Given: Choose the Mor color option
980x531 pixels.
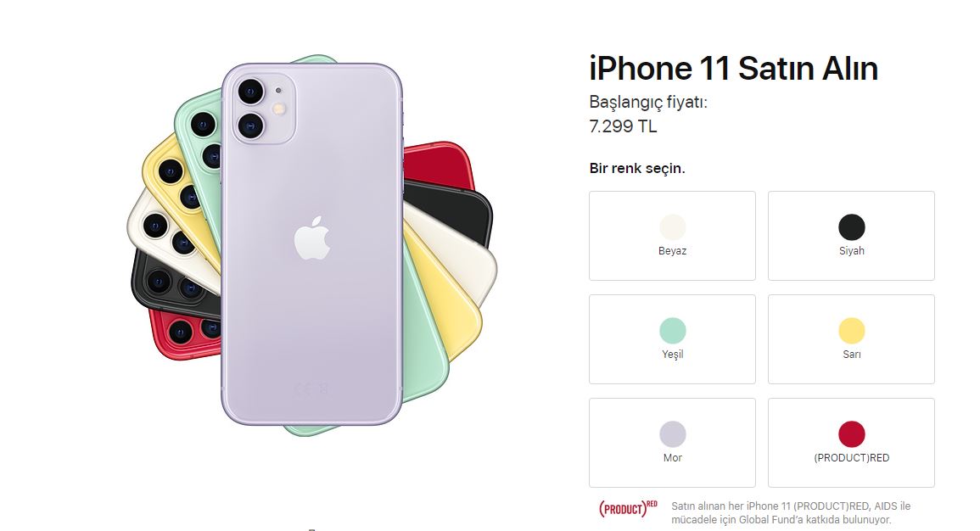Looking at the screenshot, I should tap(672, 443).
